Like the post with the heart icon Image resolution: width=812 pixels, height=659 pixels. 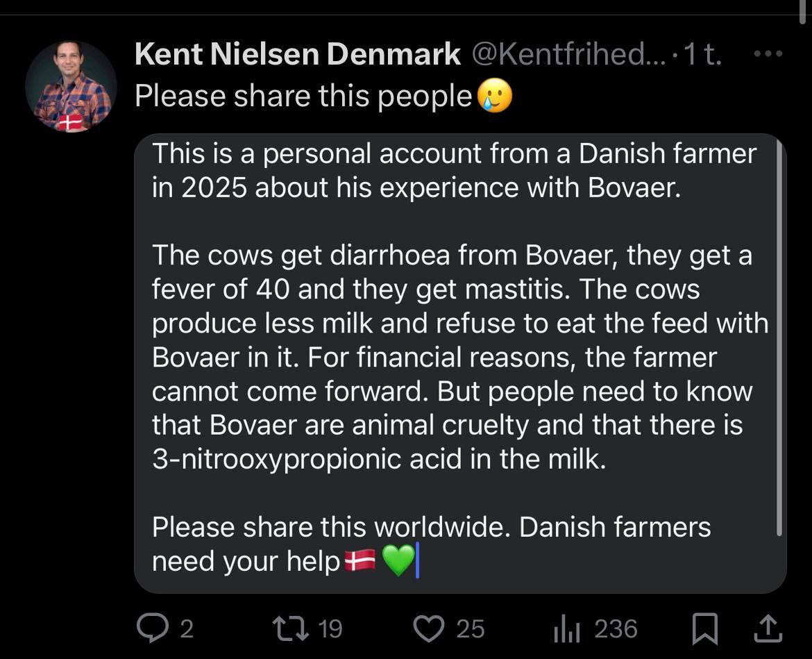tap(430, 628)
